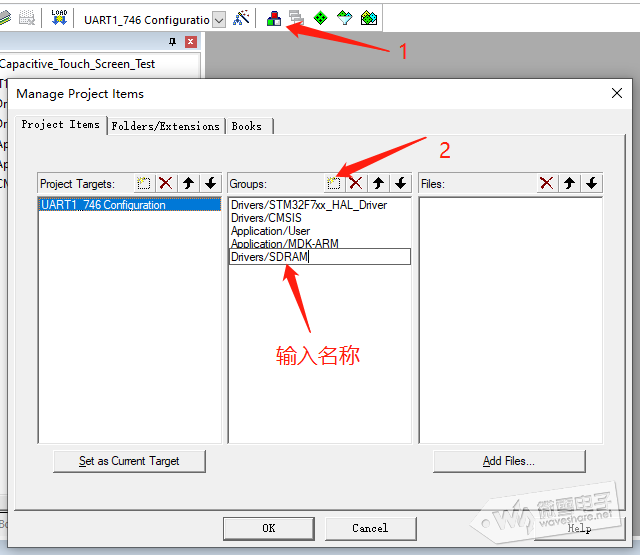Delete project target with red X icon
Screen dimensions: 640x555
tap(166, 183)
